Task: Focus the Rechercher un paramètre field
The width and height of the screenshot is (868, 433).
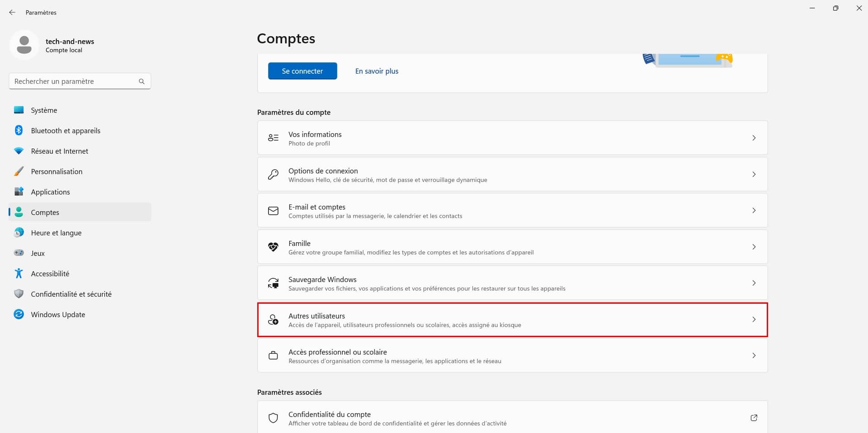Action: 75,81
